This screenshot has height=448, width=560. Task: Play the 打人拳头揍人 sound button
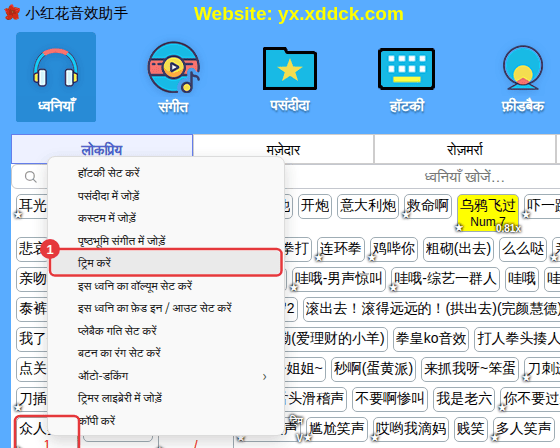click(x=517, y=339)
